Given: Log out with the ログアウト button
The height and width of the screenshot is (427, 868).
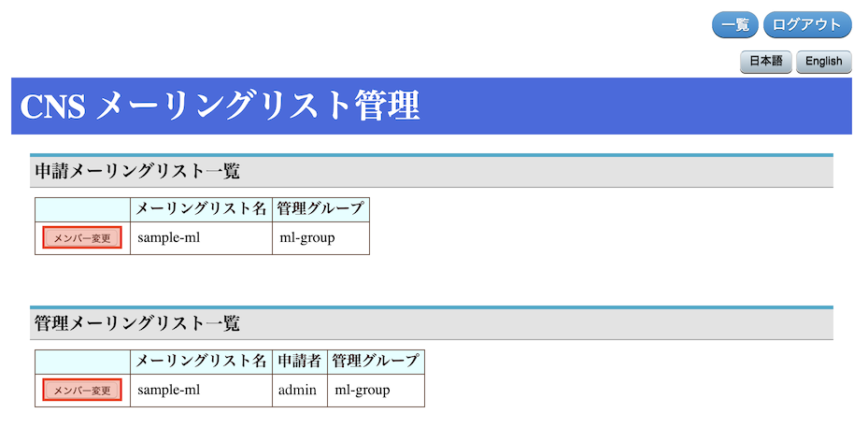Looking at the screenshot, I should 807,25.
